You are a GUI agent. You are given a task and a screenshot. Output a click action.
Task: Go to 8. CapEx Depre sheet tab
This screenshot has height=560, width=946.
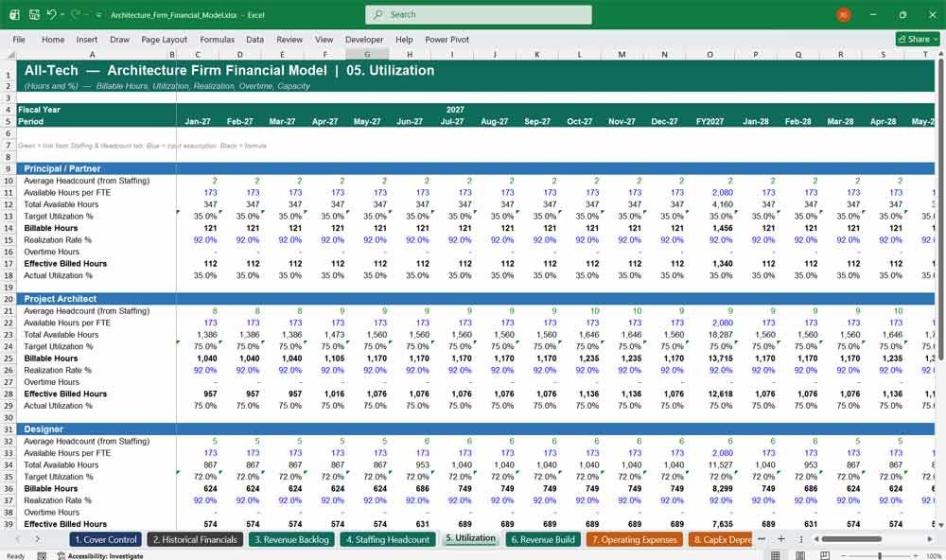click(x=720, y=539)
